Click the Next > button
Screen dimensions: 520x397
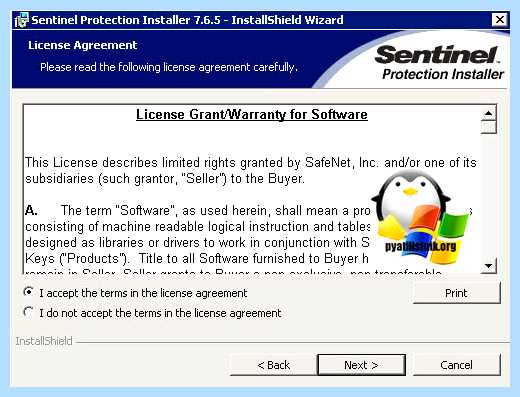click(x=362, y=365)
